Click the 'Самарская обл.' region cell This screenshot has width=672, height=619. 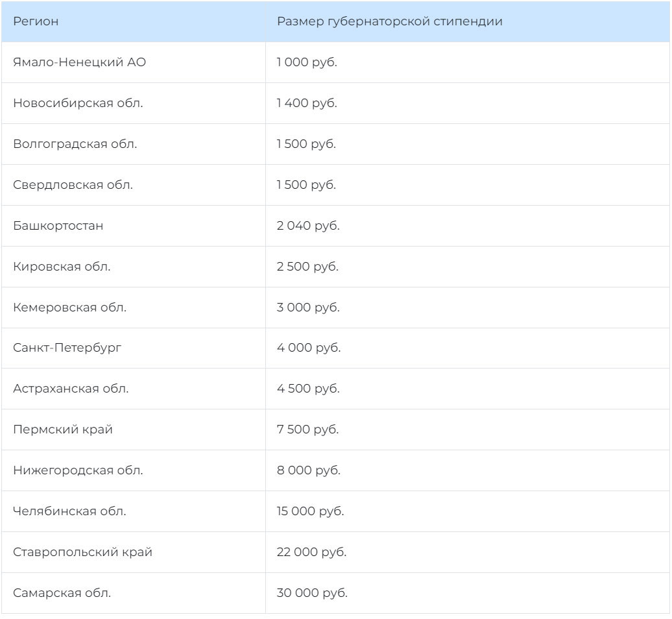click(62, 593)
